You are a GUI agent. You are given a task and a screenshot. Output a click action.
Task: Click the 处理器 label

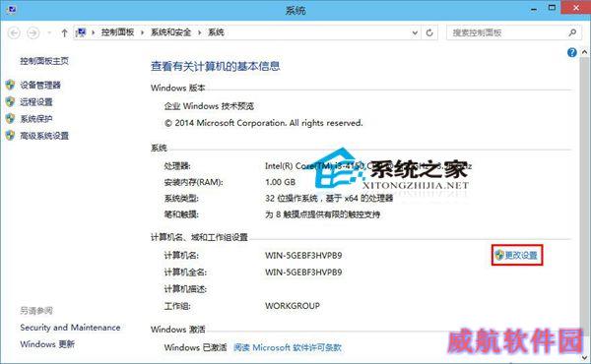tap(177, 166)
